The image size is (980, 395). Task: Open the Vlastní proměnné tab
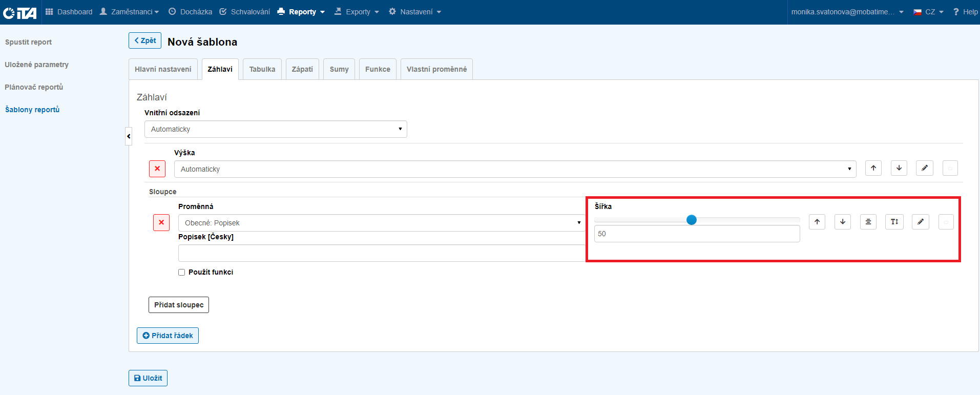[436, 69]
